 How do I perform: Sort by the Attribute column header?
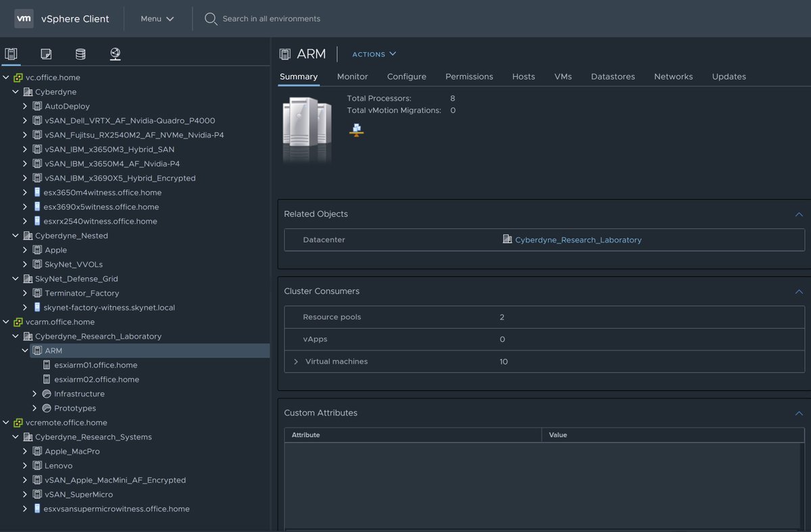[413, 435]
